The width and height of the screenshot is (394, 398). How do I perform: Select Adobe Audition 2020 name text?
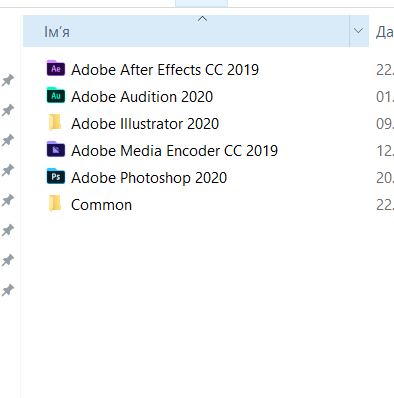pos(142,97)
